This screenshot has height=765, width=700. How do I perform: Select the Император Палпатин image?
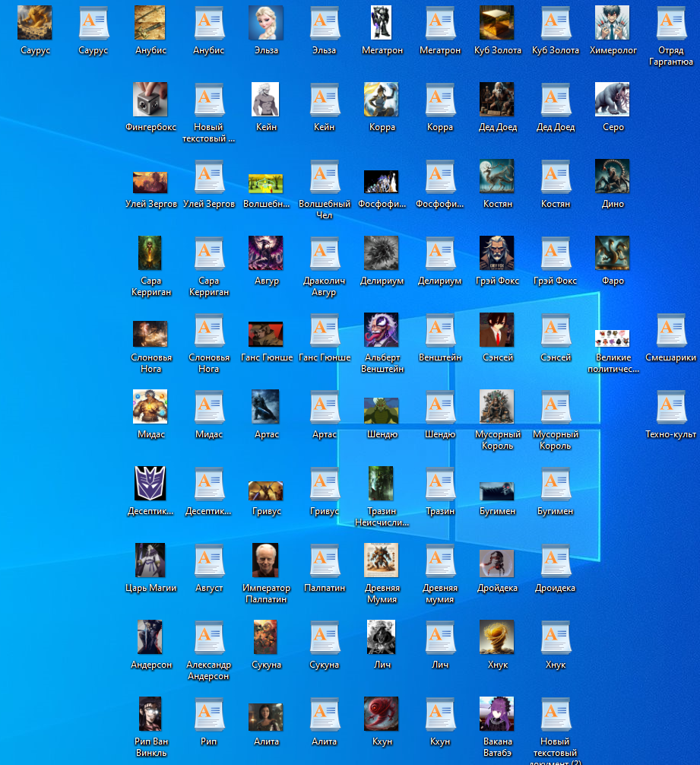point(266,560)
